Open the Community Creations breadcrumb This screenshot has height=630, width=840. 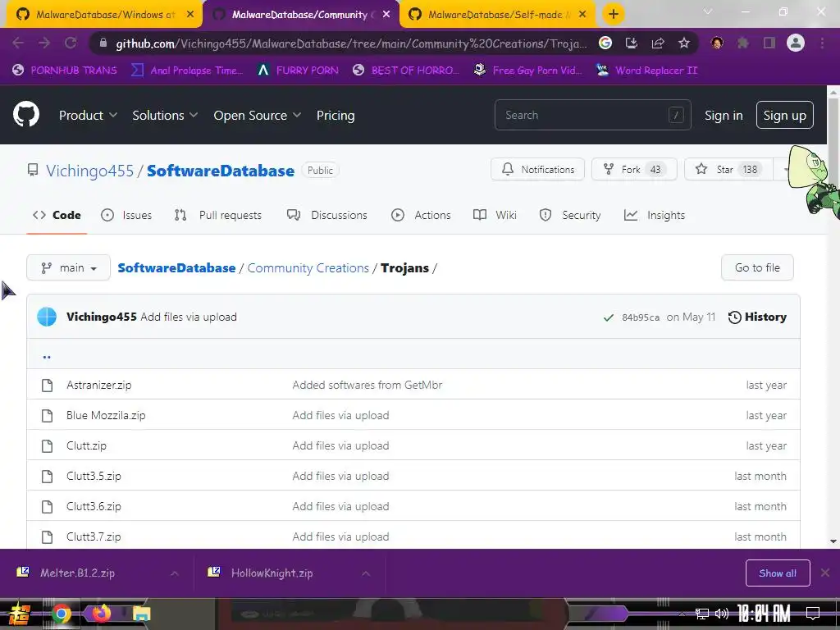[x=308, y=268]
